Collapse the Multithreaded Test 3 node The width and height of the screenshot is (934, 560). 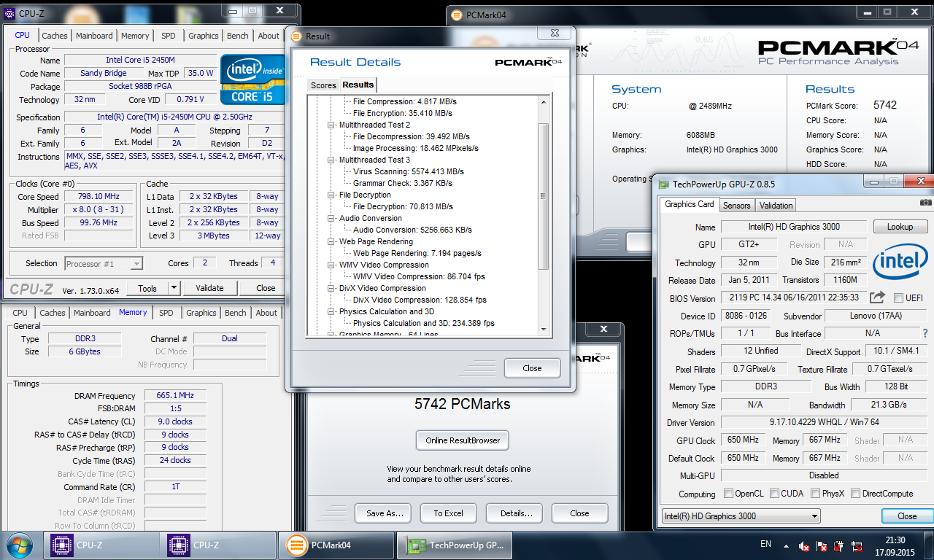[x=331, y=160]
